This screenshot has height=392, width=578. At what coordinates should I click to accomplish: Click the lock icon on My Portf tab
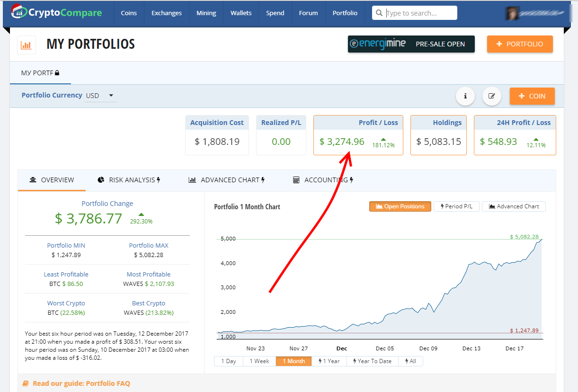57,73
